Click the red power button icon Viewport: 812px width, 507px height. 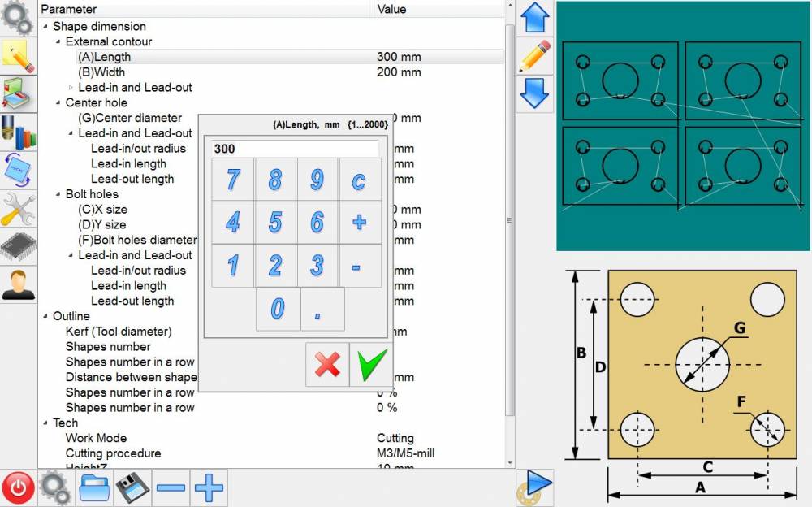click(18, 487)
